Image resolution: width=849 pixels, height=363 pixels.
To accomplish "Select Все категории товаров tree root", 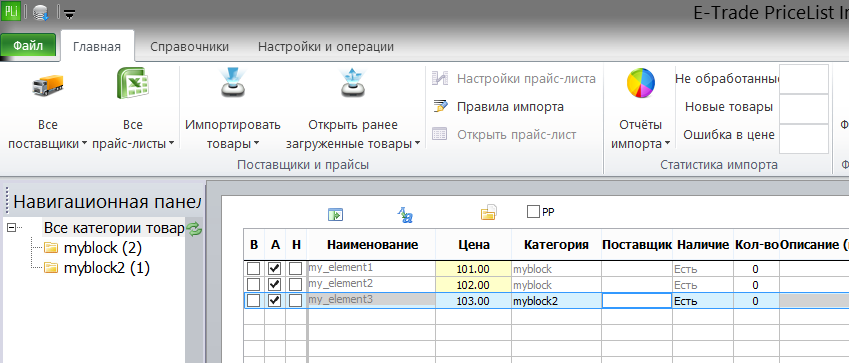I will [x=114, y=228].
